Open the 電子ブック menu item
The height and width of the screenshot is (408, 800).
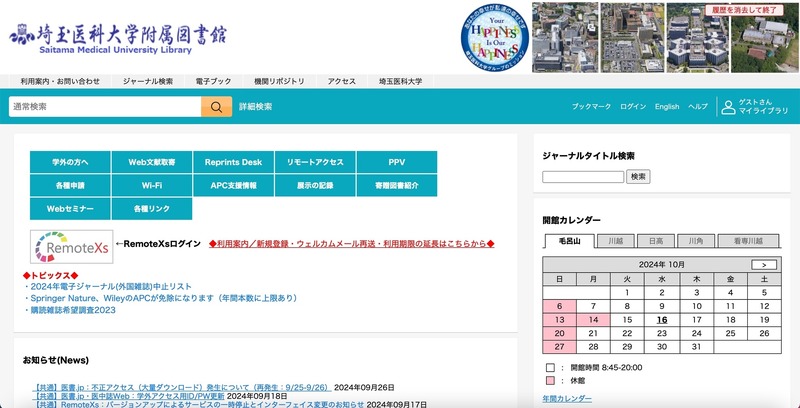coord(212,81)
